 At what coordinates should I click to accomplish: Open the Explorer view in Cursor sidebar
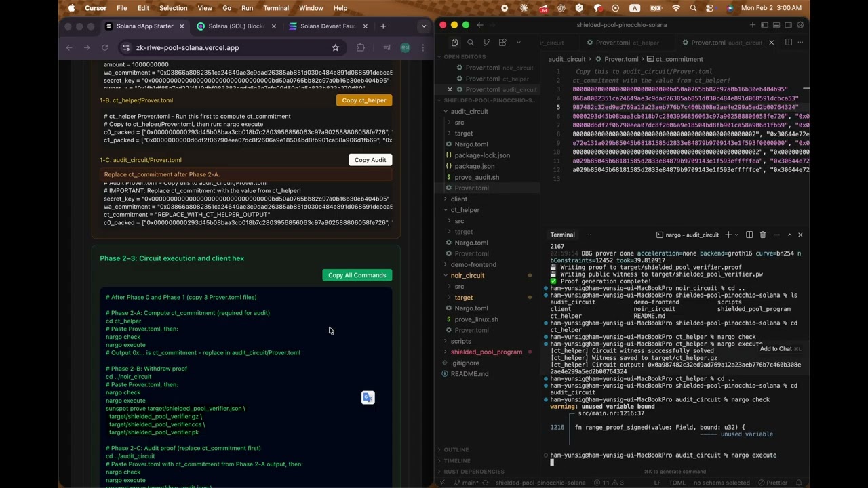[454, 42]
